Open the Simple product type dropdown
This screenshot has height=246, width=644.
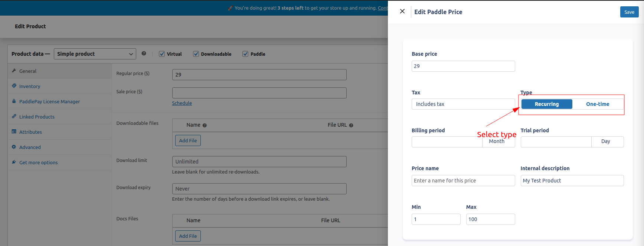[x=95, y=54]
